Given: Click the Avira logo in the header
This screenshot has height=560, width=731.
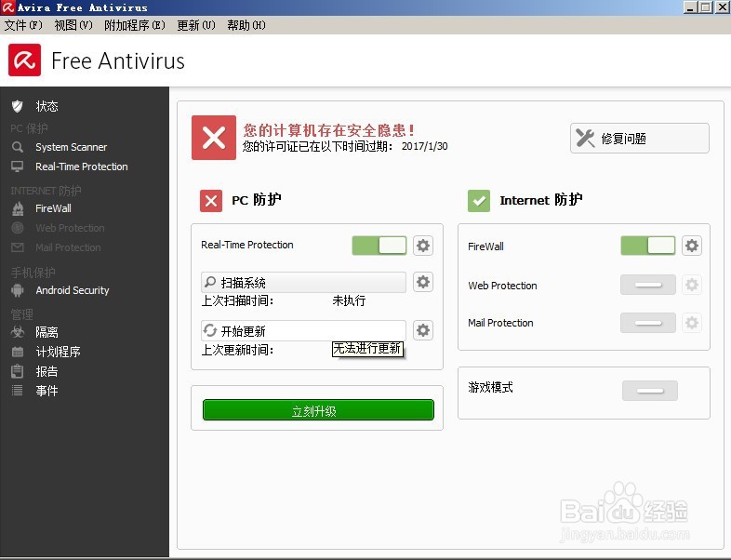Looking at the screenshot, I should pos(24,60).
